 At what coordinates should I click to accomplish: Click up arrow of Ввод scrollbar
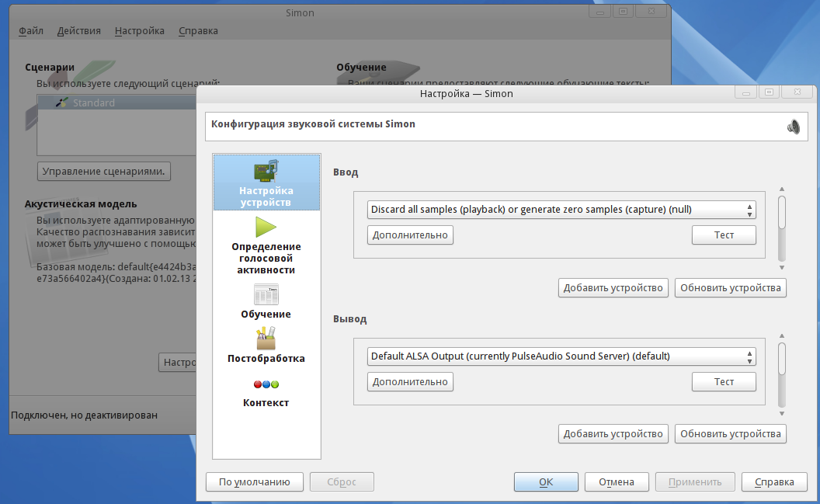pyautogui.click(x=782, y=189)
